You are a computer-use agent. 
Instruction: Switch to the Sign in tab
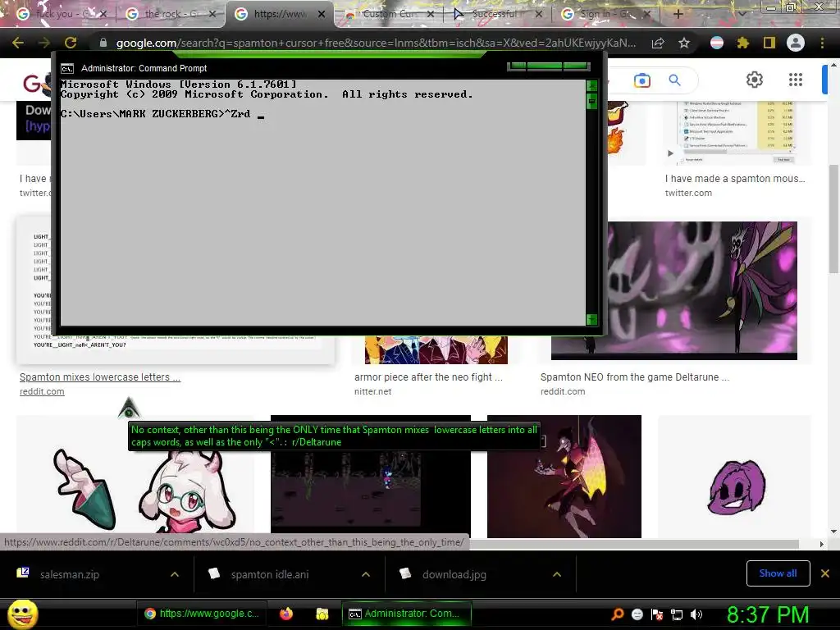605,14
